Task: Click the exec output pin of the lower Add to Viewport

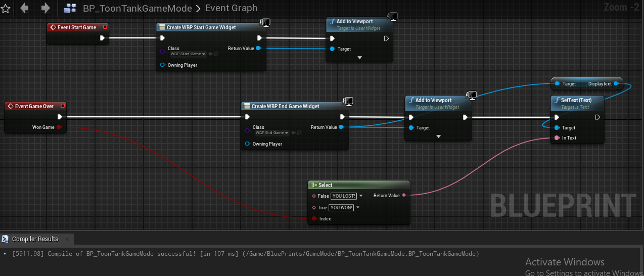Action: click(x=465, y=117)
